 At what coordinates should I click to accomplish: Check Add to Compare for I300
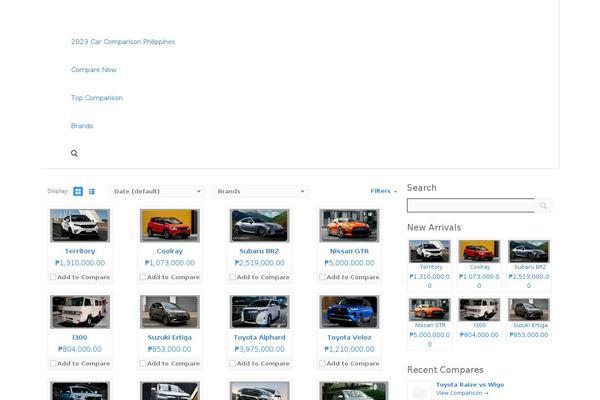[x=53, y=363]
